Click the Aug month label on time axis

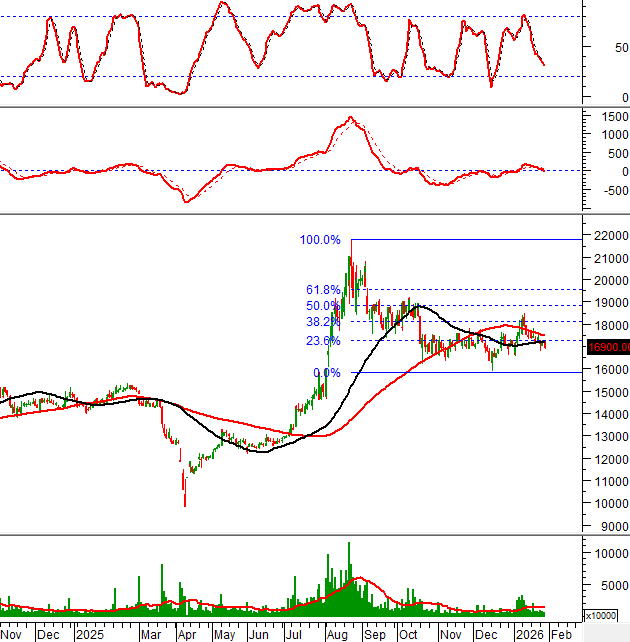coord(335,634)
